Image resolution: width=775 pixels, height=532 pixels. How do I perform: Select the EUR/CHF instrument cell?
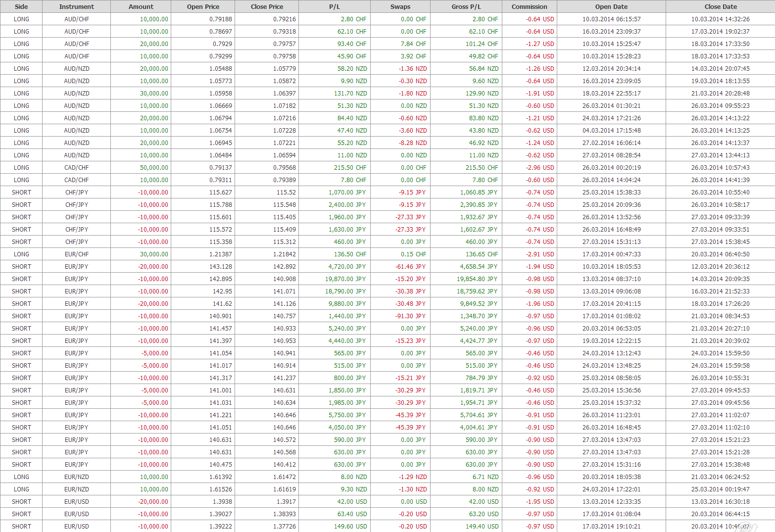click(x=77, y=254)
